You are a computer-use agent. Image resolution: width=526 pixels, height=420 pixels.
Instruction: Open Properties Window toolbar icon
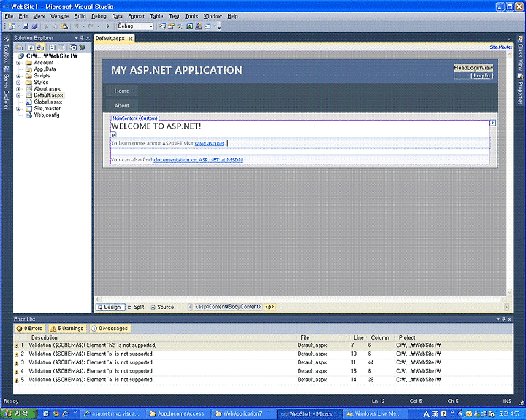click(172, 26)
